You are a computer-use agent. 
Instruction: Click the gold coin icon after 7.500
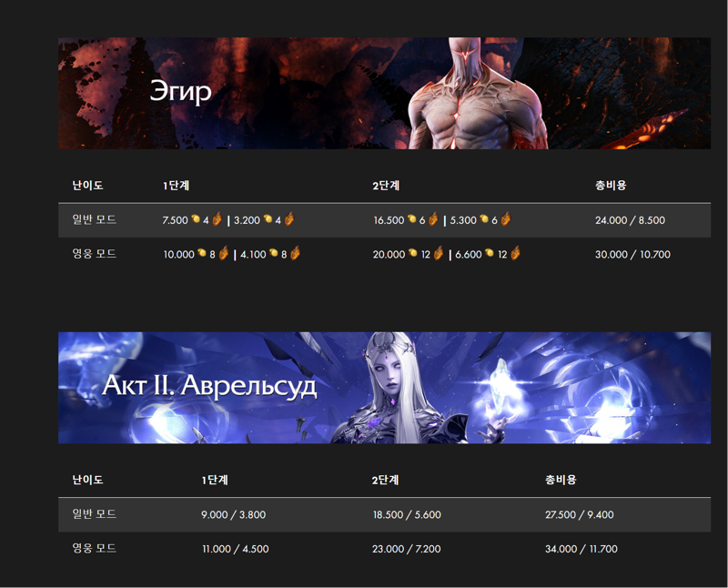pyautogui.click(x=196, y=218)
